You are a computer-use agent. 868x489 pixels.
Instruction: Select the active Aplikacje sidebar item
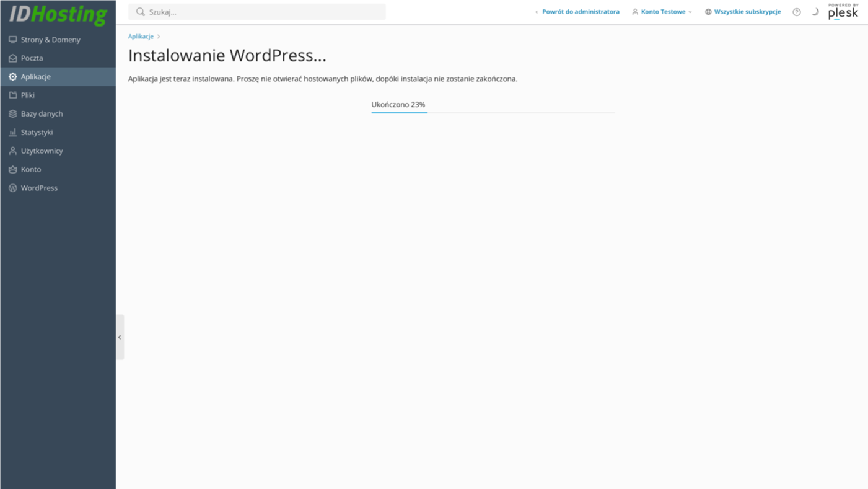[x=58, y=77]
